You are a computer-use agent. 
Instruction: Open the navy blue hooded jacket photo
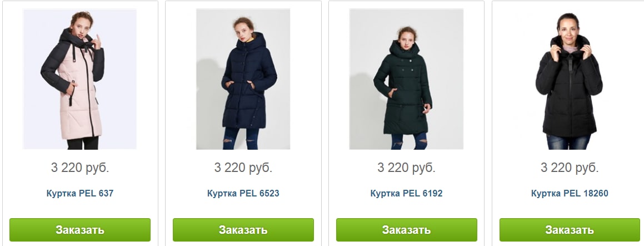pos(243,79)
